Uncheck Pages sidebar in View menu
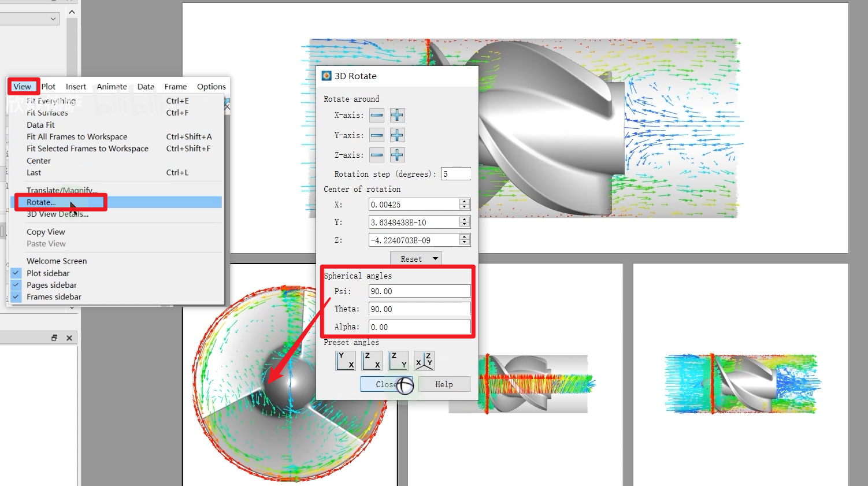This screenshot has height=486, width=868. (16, 285)
